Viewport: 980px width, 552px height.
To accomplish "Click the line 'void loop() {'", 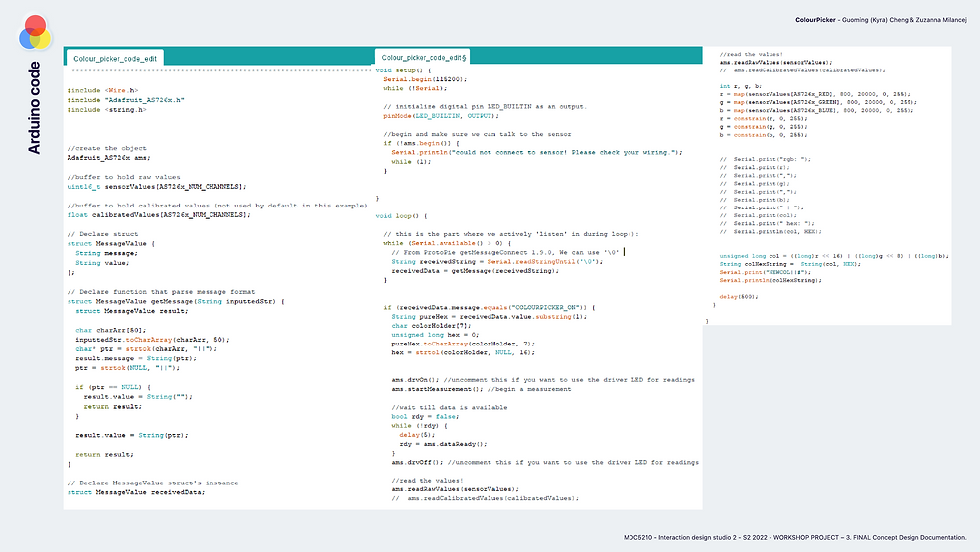I will point(401,216).
